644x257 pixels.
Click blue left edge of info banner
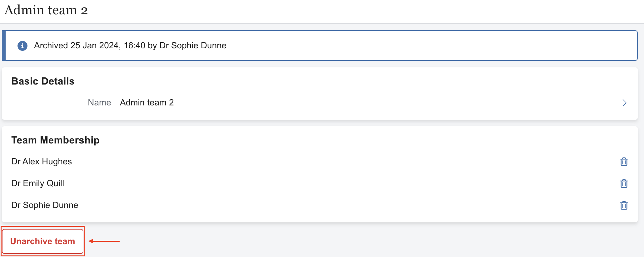click(x=4, y=46)
